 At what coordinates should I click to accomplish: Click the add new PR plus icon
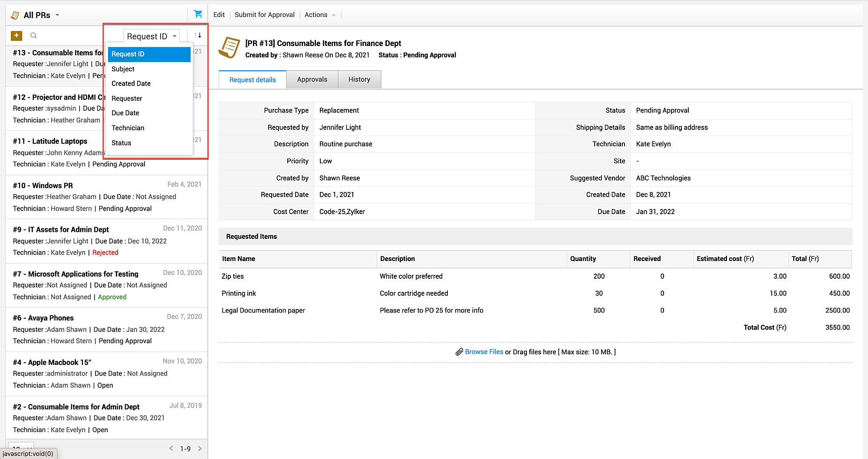[16, 36]
